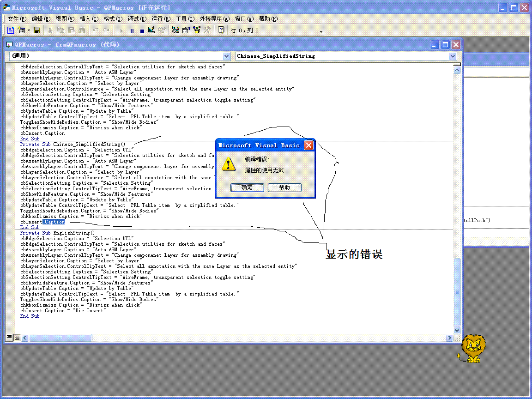Click highlighted ".Caption" text in code
This screenshot has width=532, height=399.
(54, 222)
